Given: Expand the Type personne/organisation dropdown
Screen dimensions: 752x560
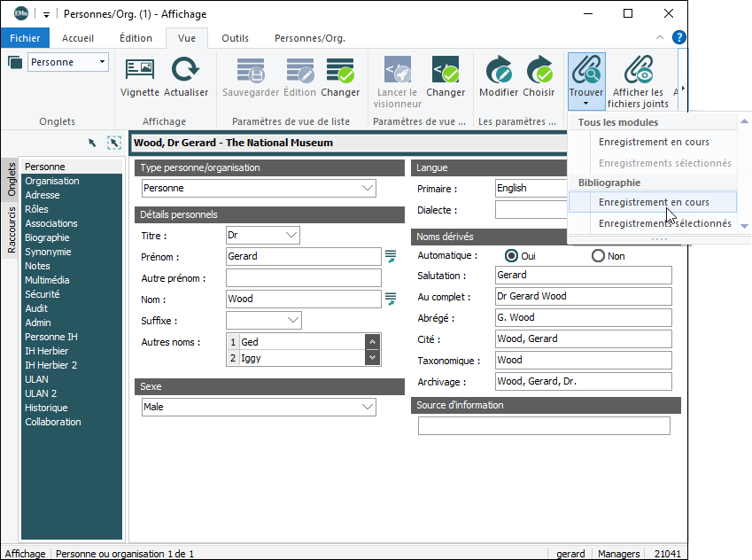Looking at the screenshot, I should (368, 188).
